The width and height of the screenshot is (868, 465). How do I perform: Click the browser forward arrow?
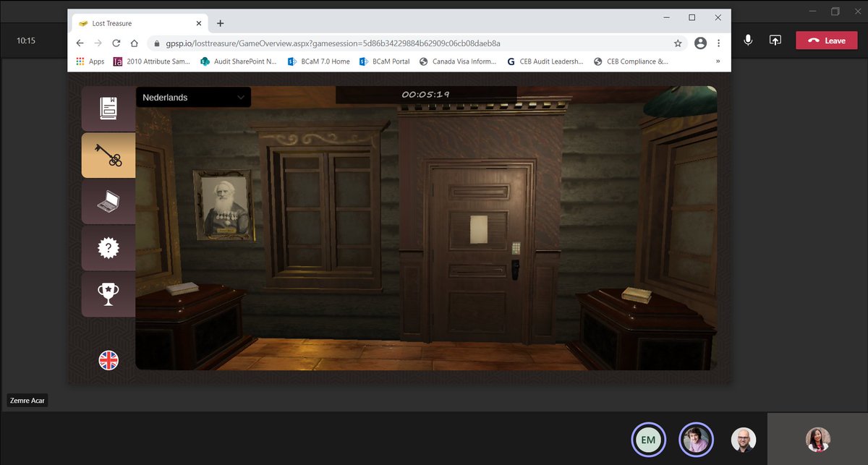tap(98, 43)
